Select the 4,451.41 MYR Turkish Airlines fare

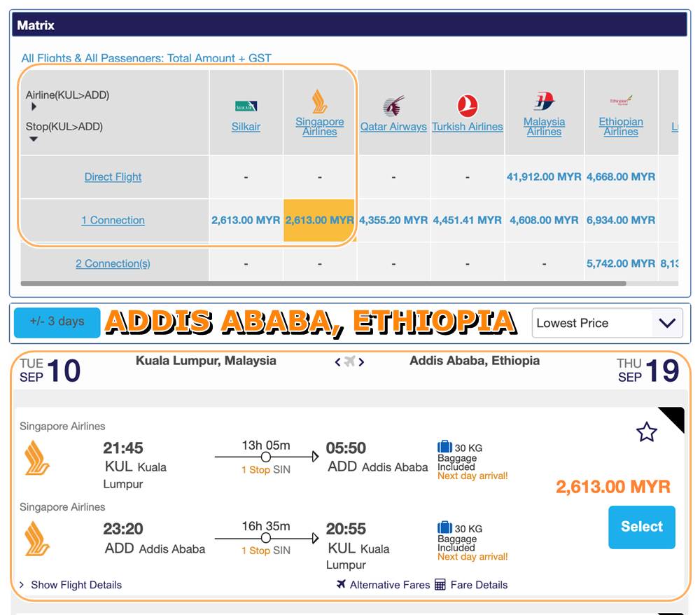(x=468, y=220)
